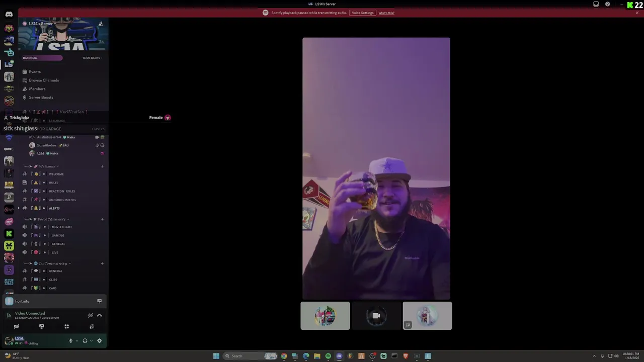Viewport: 644px width, 362px height.
Task: Select the left participant thumbnail
Action: click(325, 316)
